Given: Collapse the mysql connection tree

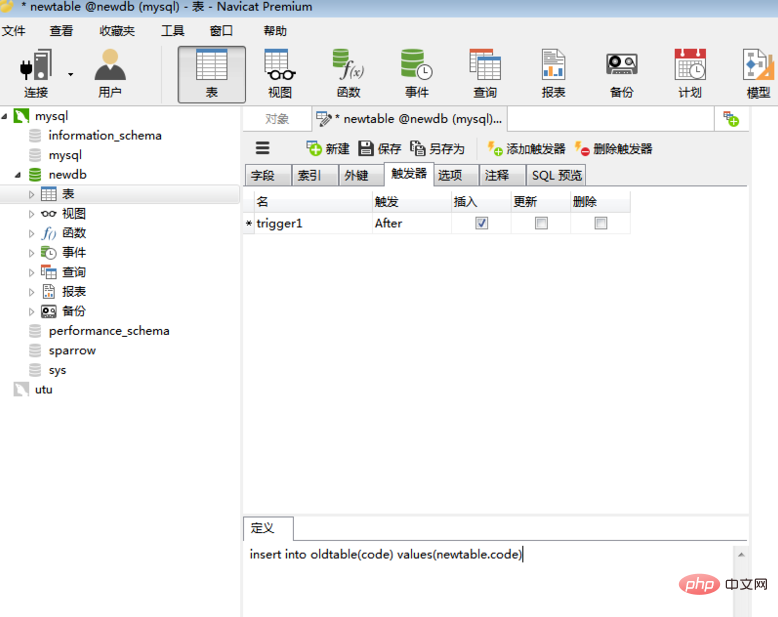Looking at the screenshot, I should (x=4, y=117).
